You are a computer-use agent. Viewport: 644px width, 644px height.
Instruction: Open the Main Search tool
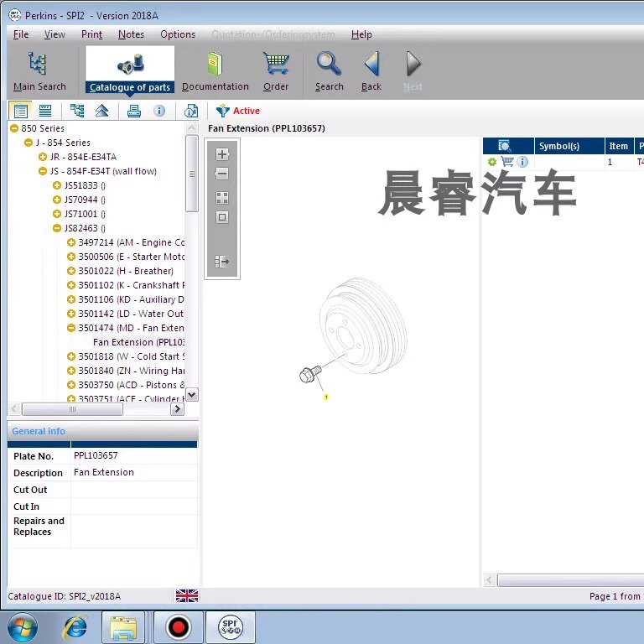coord(39,71)
